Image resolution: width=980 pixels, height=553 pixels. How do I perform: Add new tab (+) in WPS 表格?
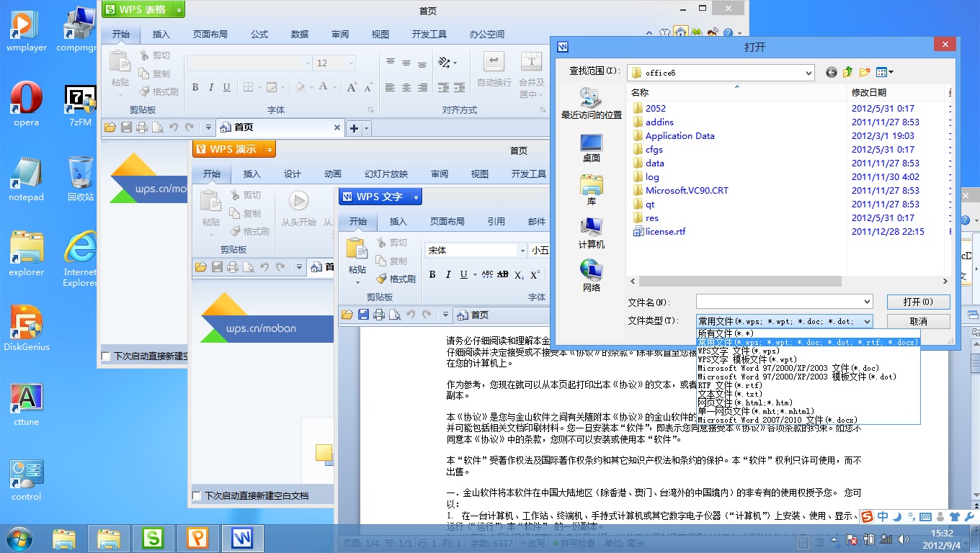point(354,128)
